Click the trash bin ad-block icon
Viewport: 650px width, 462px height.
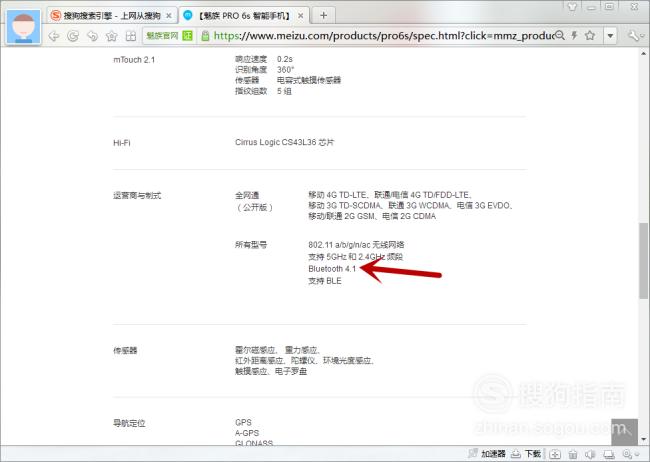click(x=573, y=454)
